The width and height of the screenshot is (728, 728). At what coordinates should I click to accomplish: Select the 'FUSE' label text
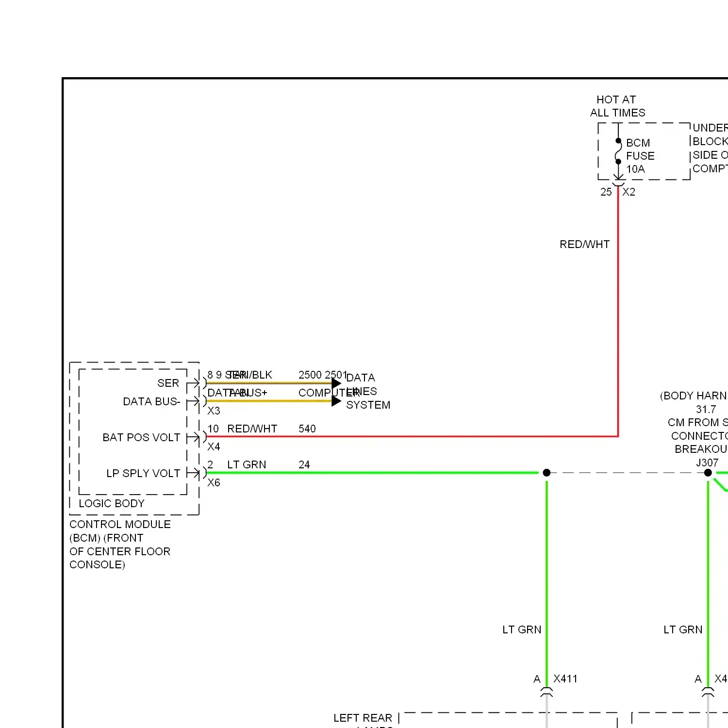[640, 156]
